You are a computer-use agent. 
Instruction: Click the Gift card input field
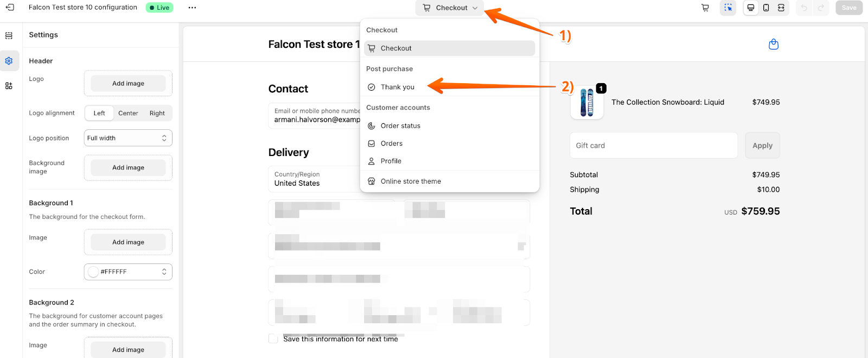tap(653, 146)
